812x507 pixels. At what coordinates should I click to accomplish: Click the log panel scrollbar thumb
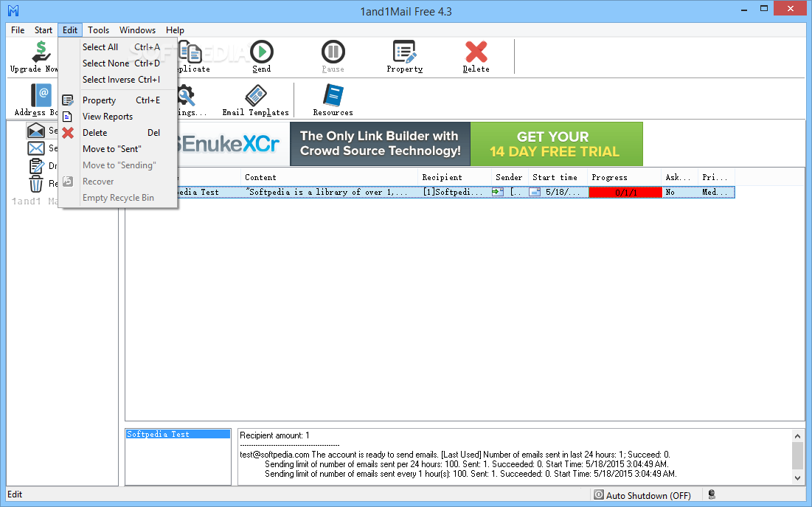(797, 457)
